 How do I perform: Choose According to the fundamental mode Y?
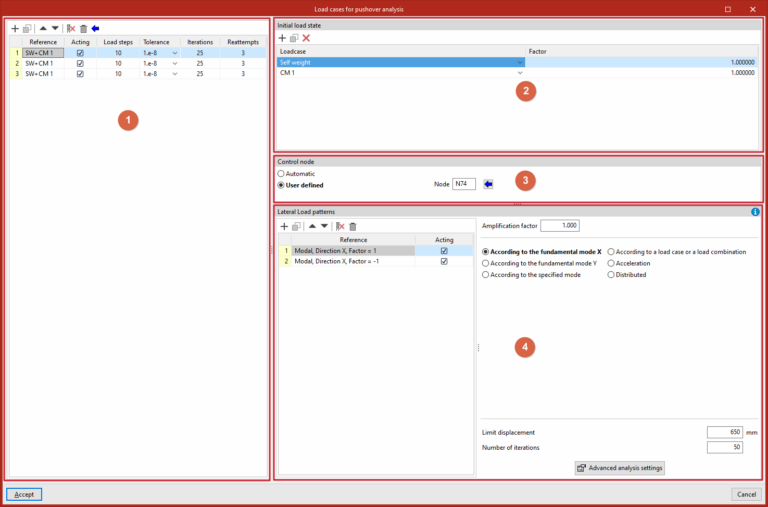click(539, 263)
